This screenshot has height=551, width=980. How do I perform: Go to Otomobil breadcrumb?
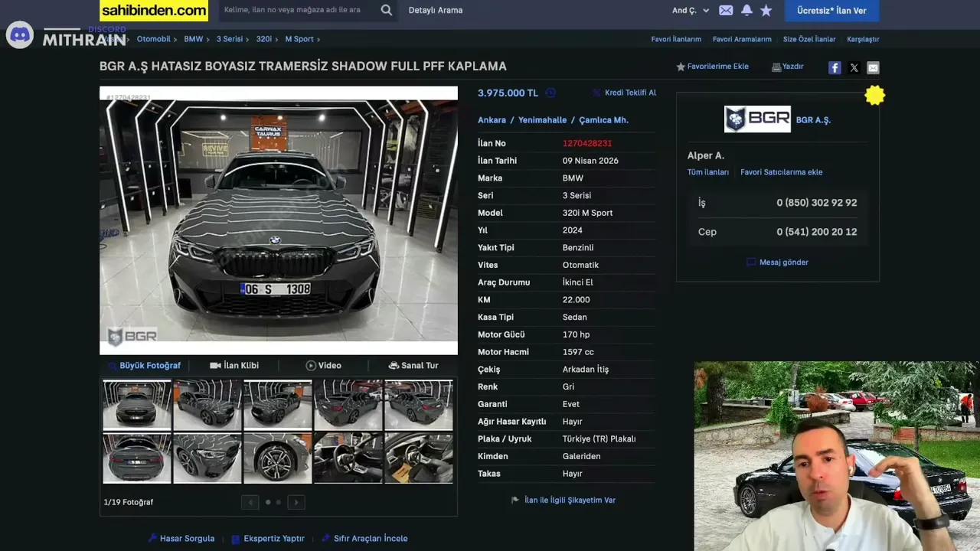(154, 39)
